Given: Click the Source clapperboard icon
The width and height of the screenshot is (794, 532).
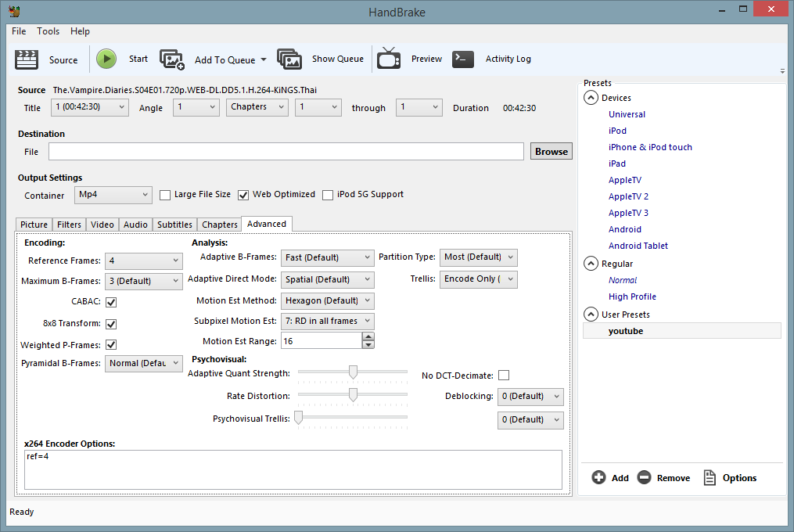Looking at the screenshot, I should (x=27, y=59).
